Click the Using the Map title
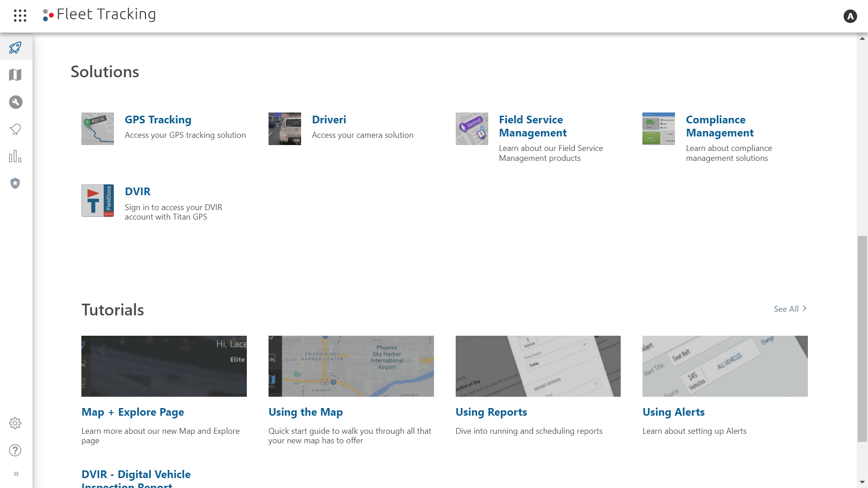The height and width of the screenshot is (488, 868). [306, 412]
